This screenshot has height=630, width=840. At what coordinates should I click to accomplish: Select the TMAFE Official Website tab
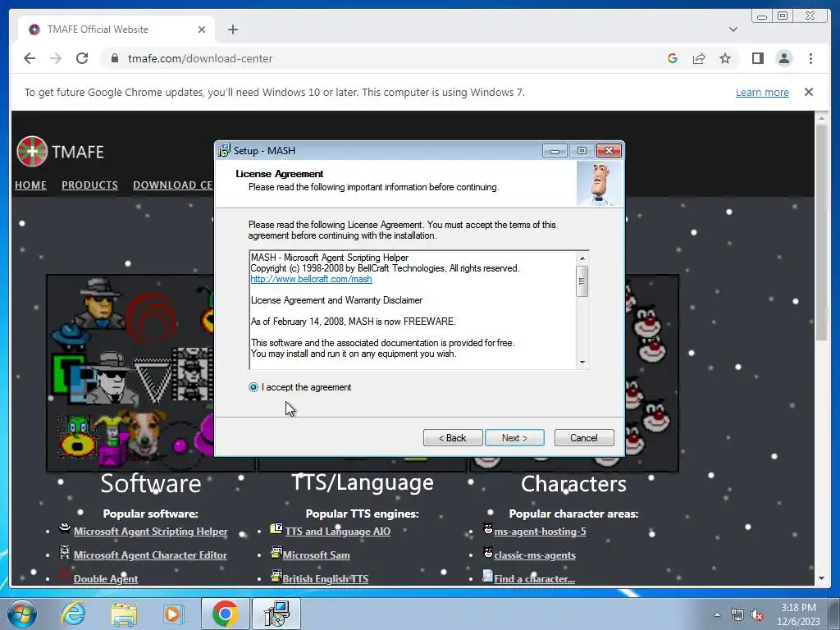pos(116,30)
